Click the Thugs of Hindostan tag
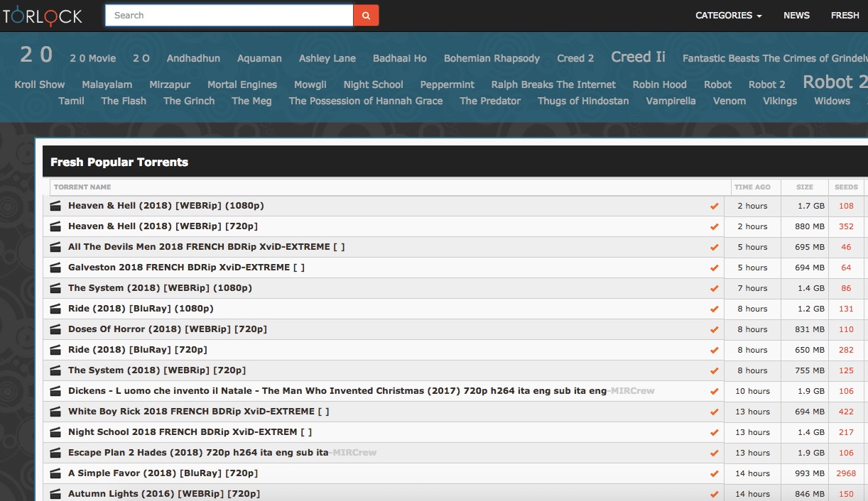 coord(583,101)
